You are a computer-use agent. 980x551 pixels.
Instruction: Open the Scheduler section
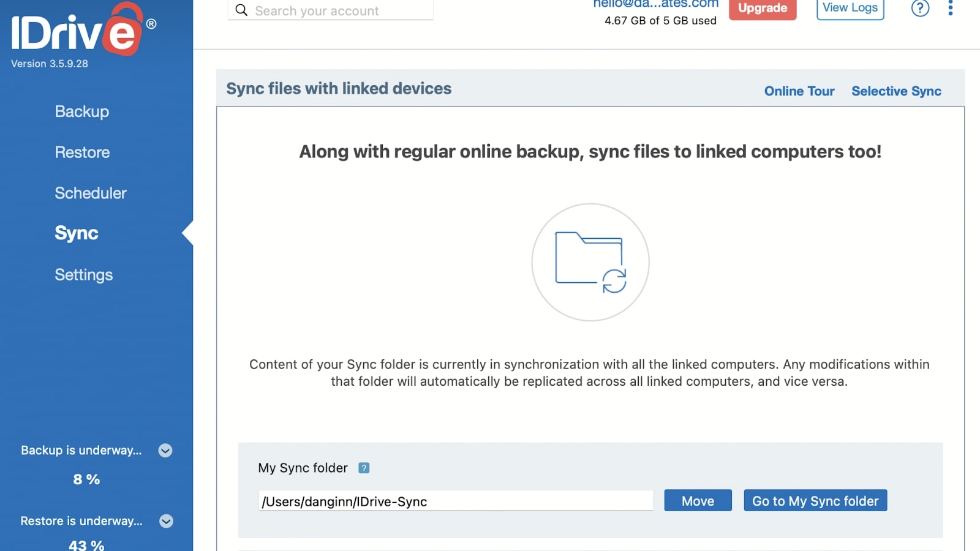tap(90, 193)
